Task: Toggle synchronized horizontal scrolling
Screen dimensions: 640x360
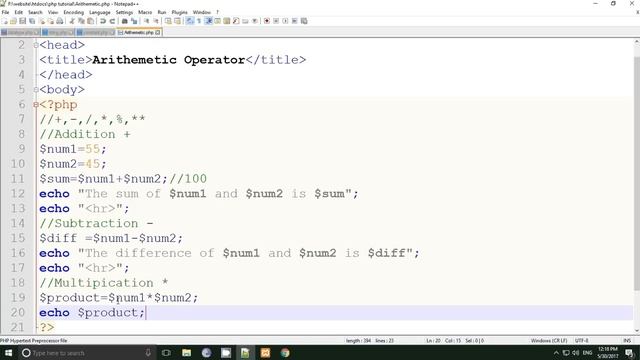Action: coord(177,21)
